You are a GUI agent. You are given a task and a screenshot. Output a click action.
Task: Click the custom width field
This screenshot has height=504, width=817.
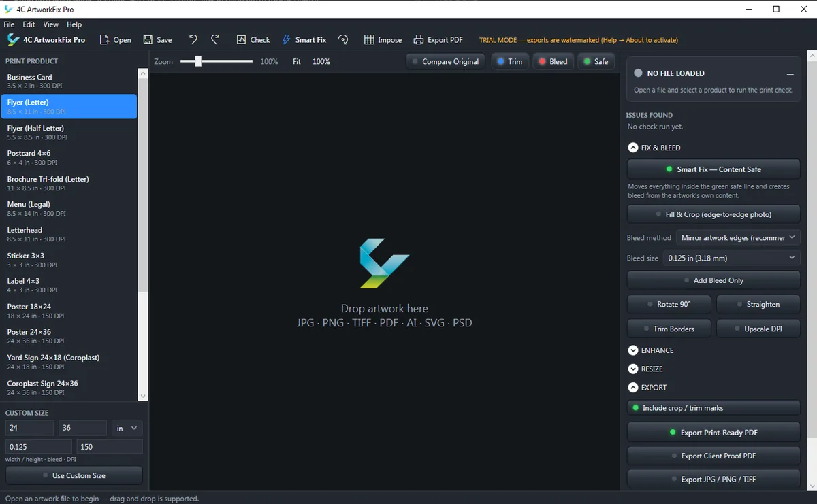(29, 428)
